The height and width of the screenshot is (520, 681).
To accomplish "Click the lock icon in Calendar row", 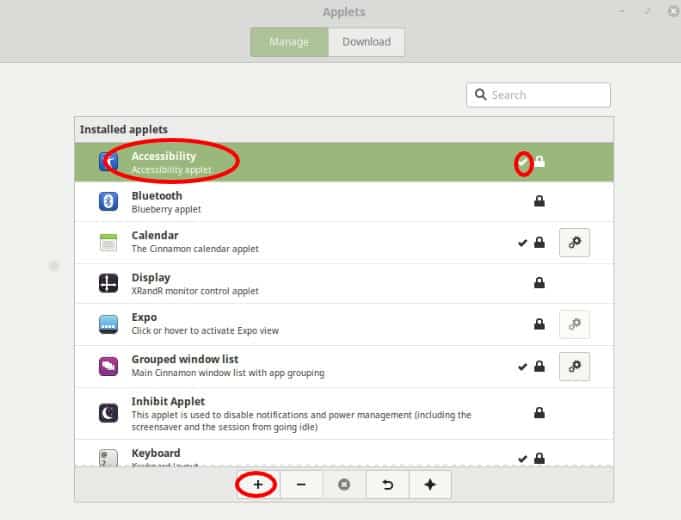I will [539, 242].
